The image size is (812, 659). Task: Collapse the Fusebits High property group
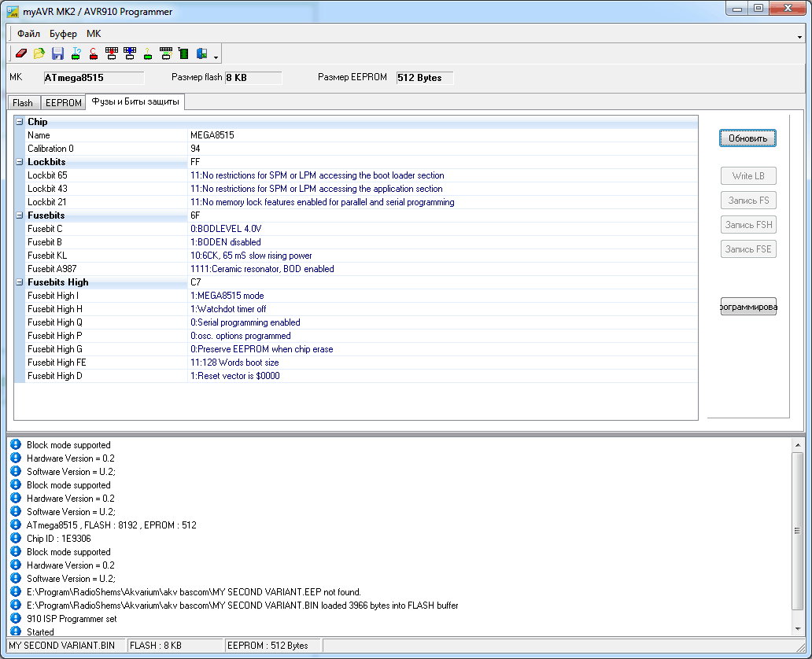[x=19, y=282]
